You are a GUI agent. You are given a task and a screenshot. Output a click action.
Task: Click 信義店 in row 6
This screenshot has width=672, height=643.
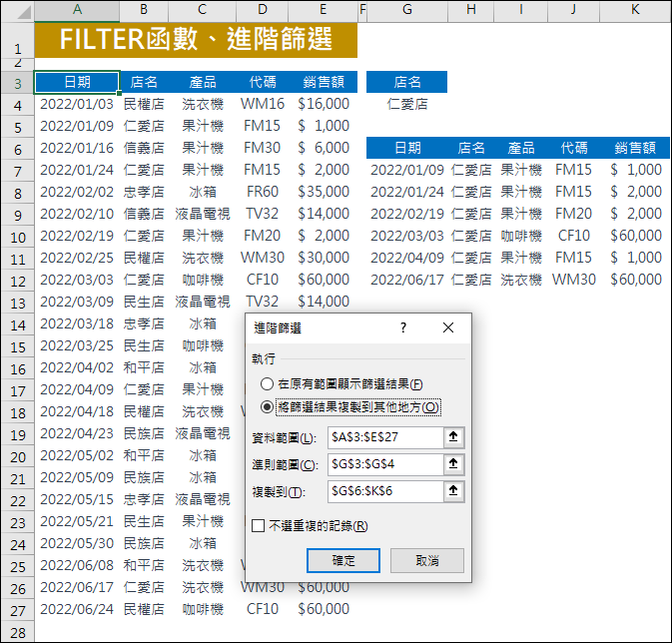pos(144,149)
